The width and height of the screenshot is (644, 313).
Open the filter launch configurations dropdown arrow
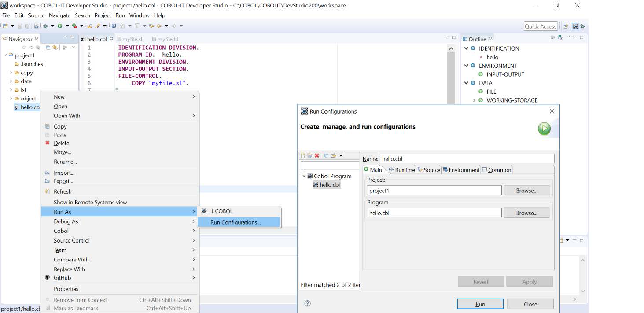pos(341,155)
